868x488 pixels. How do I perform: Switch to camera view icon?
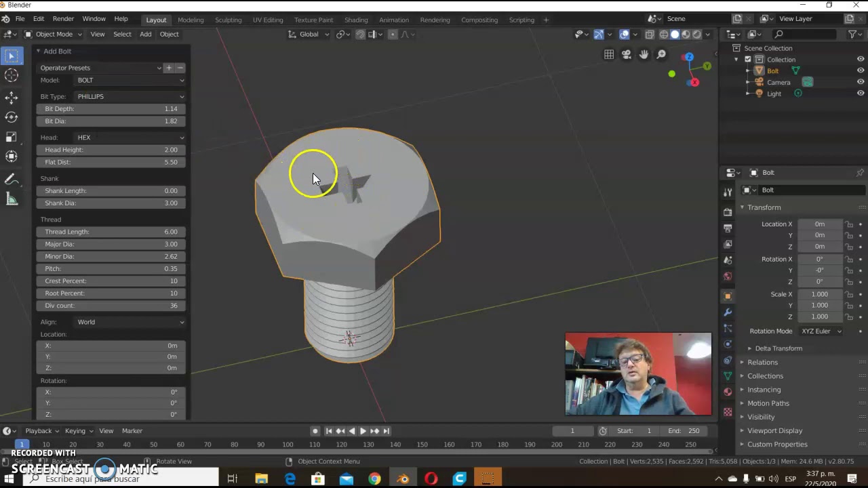tap(627, 55)
